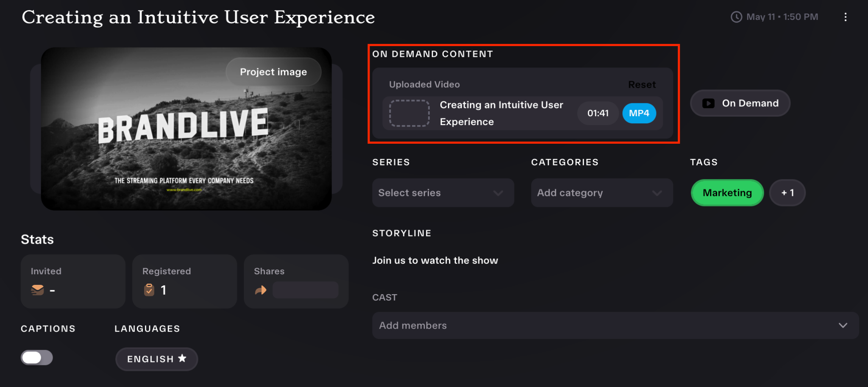Click the dashed video thumbnail placeholder
Viewport: 868px width, 387px height.
click(409, 113)
